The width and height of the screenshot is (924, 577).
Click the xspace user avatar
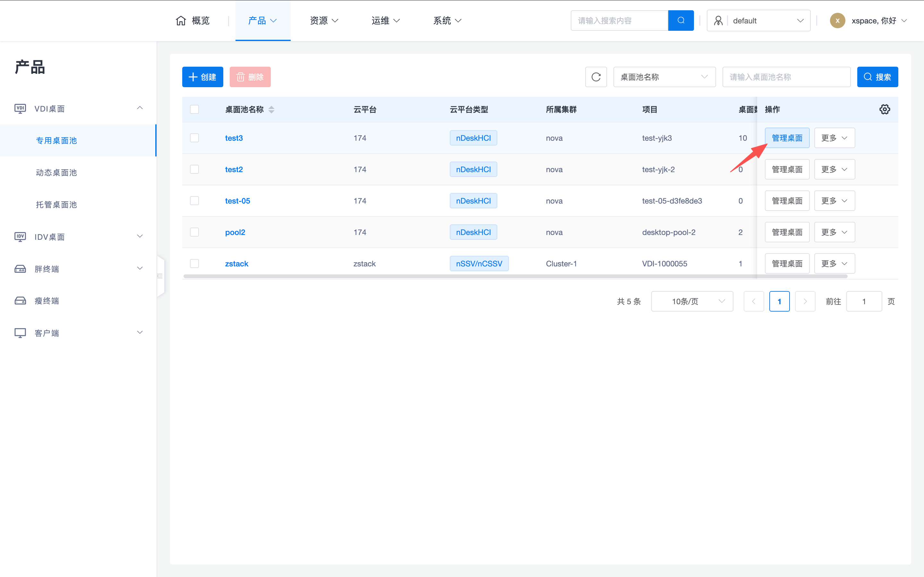click(x=837, y=21)
